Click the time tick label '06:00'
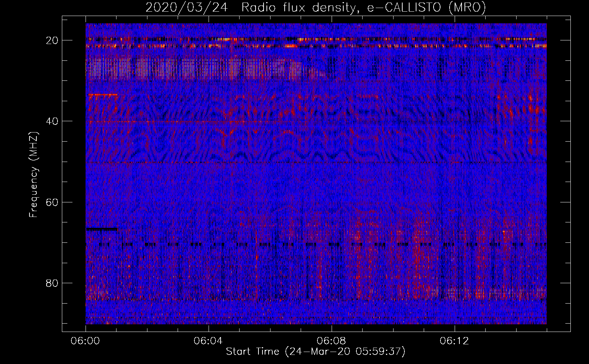 click(x=85, y=341)
